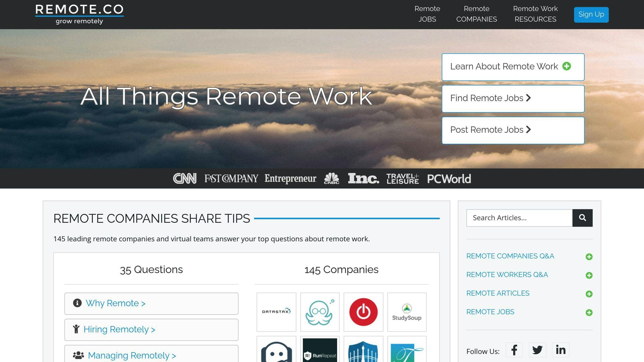Click the magnifying glass search button
The image size is (644, 362).
tap(582, 218)
